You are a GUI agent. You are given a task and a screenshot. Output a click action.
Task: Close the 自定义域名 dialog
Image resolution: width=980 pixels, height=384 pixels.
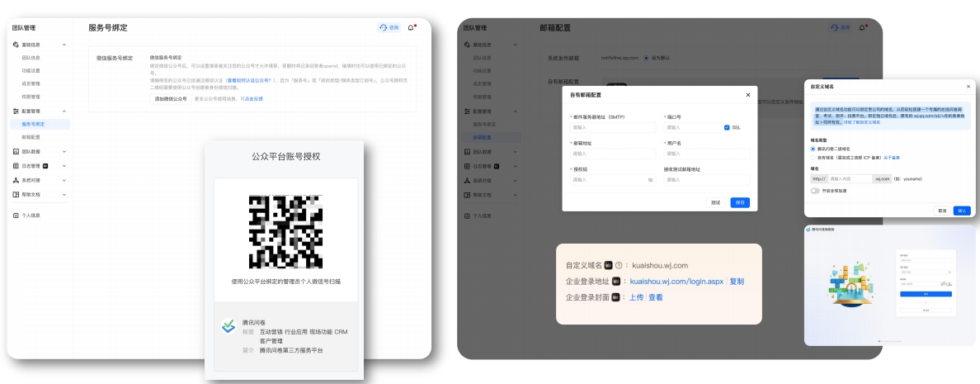968,87
